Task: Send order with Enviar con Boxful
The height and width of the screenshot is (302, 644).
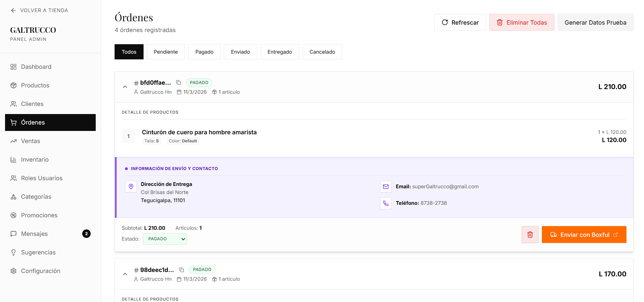Action: click(x=584, y=235)
